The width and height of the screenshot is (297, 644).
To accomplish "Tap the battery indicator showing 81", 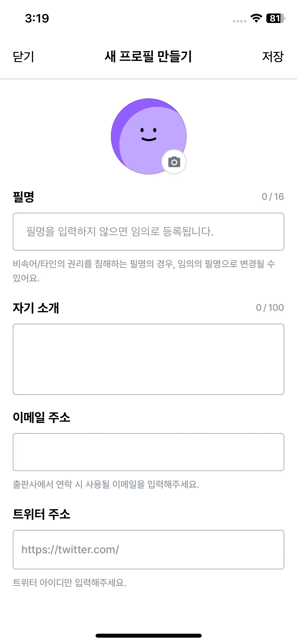I will pyautogui.click(x=276, y=18).
